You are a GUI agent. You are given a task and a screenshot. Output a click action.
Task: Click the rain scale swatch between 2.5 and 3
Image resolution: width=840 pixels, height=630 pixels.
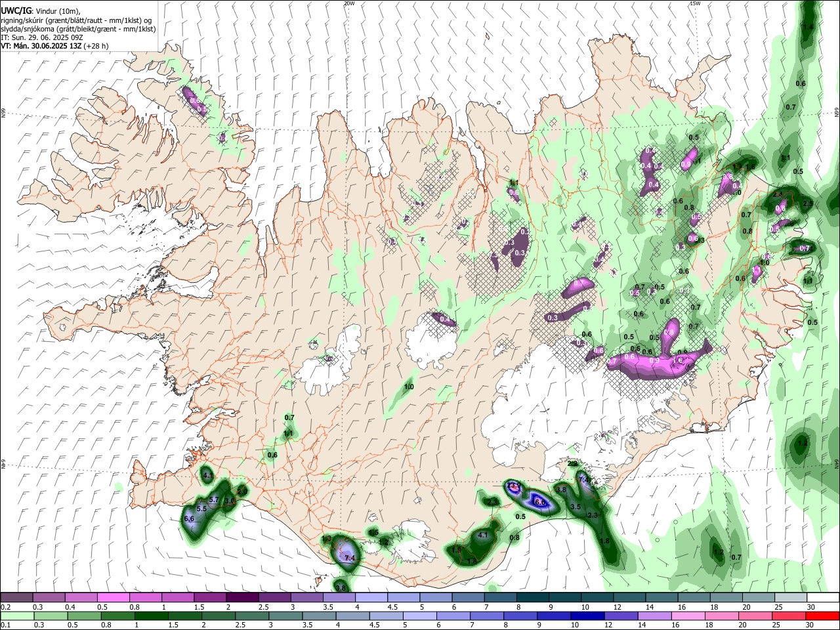click(252, 616)
